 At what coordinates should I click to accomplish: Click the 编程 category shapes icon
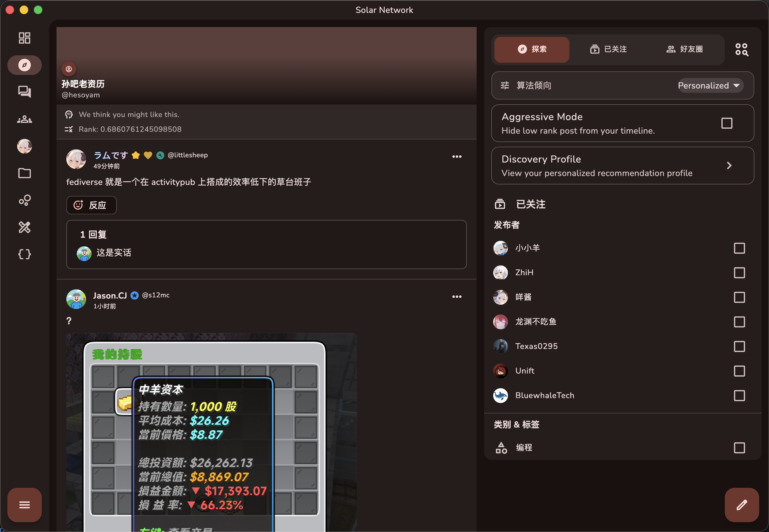501,448
